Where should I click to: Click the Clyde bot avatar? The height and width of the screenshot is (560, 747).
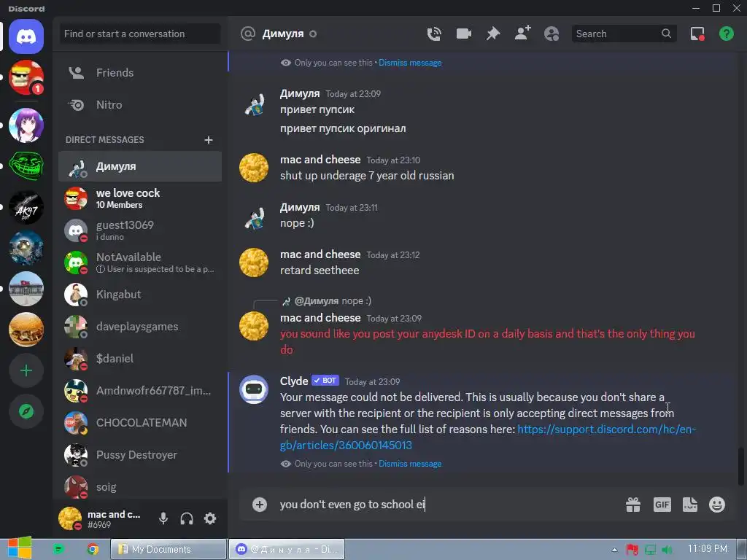(x=253, y=389)
